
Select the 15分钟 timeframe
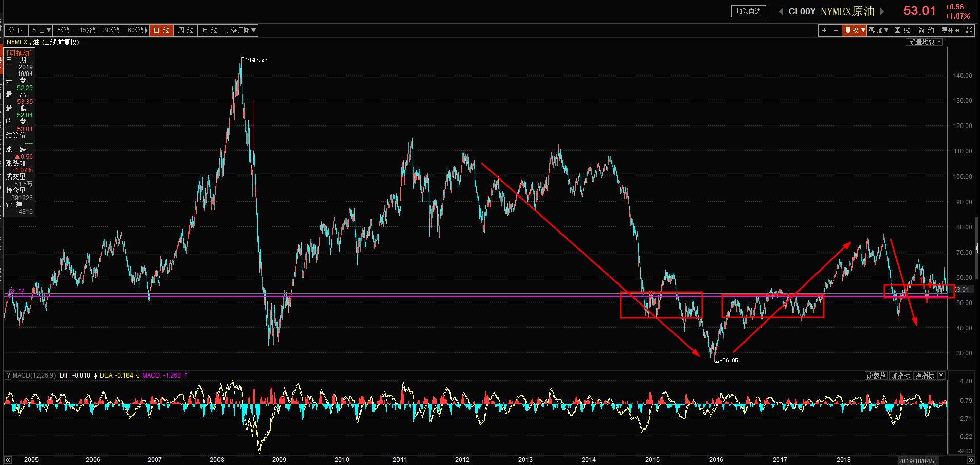89,30
